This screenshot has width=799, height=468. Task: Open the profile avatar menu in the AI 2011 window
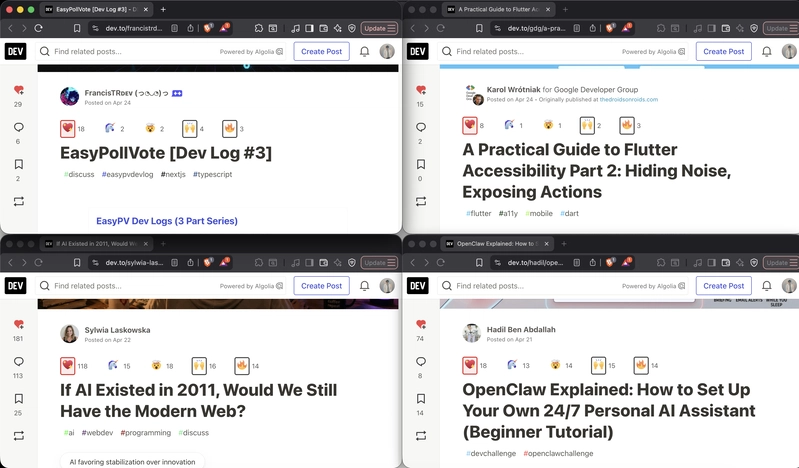point(387,286)
